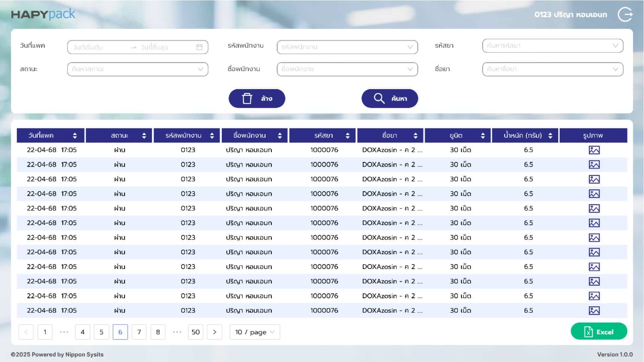
Task: Go to page 8 in pagination
Action: 158,332
